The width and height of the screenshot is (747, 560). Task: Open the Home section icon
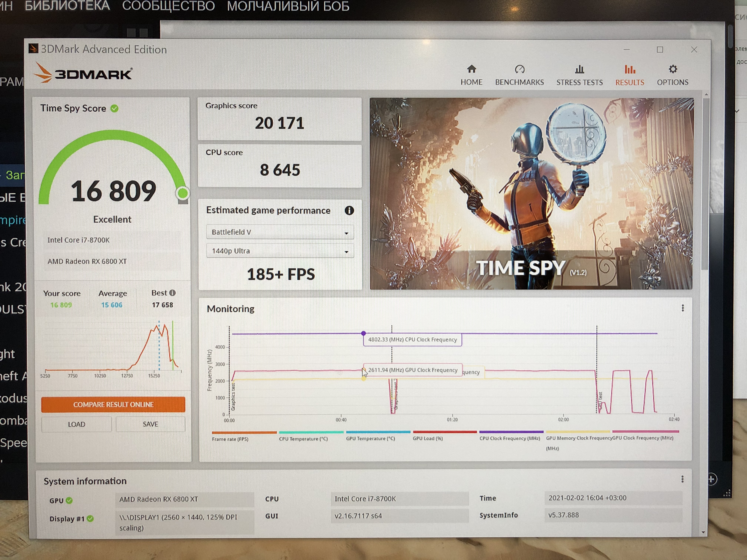pyautogui.click(x=472, y=69)
